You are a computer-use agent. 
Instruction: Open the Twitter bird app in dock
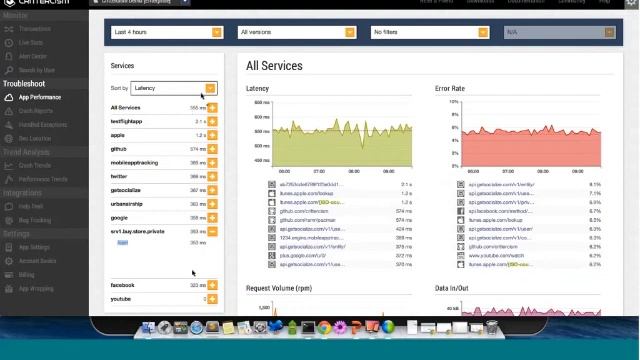pos(276,327)
